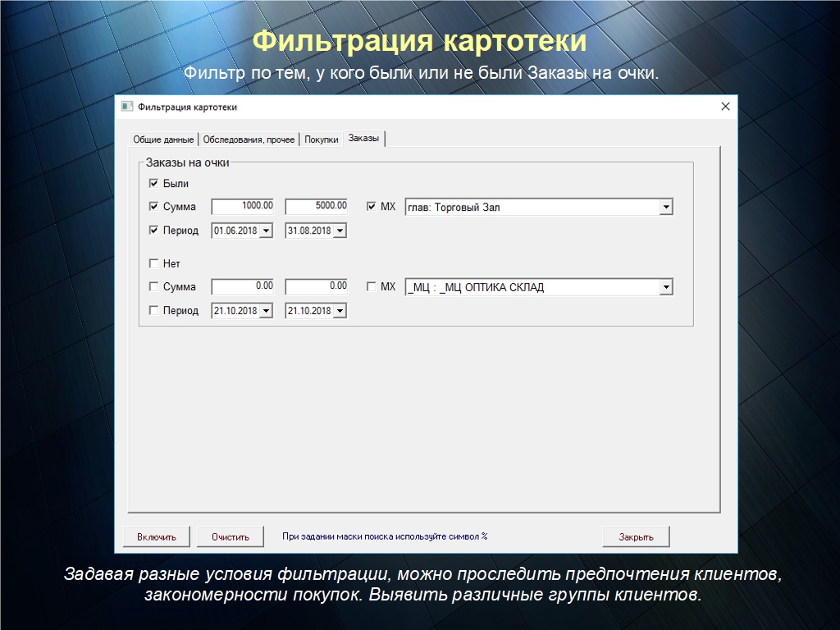Click the 5000.00 maximum sum field
This screenshot has height=630, width=840.
[316, 207]
